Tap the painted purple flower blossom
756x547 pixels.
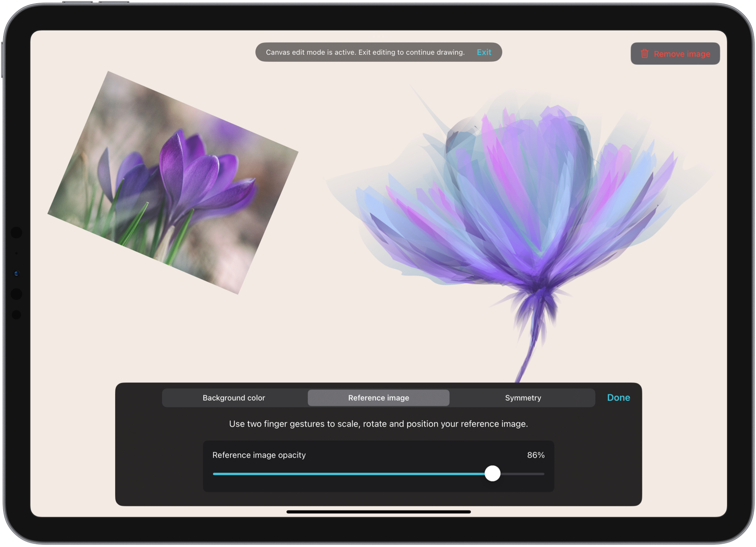tap(519, 201)
